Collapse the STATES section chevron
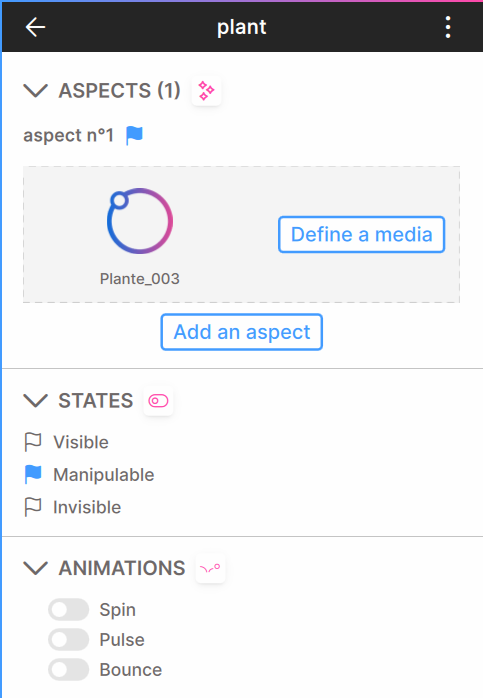 [35, 401]
